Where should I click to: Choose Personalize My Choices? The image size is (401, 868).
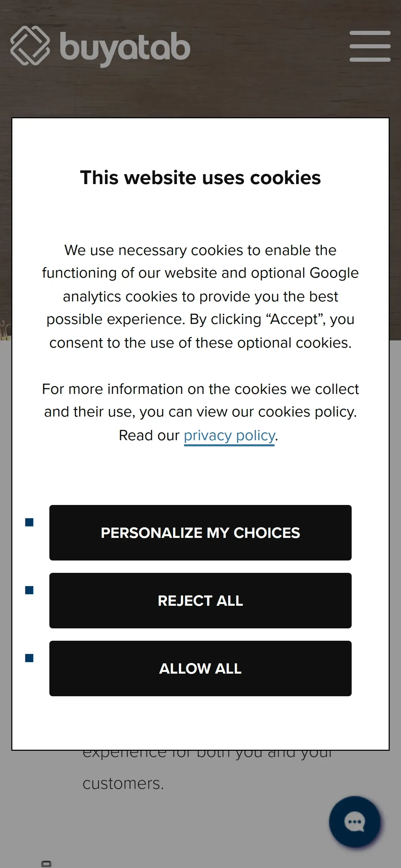point(200,533)
